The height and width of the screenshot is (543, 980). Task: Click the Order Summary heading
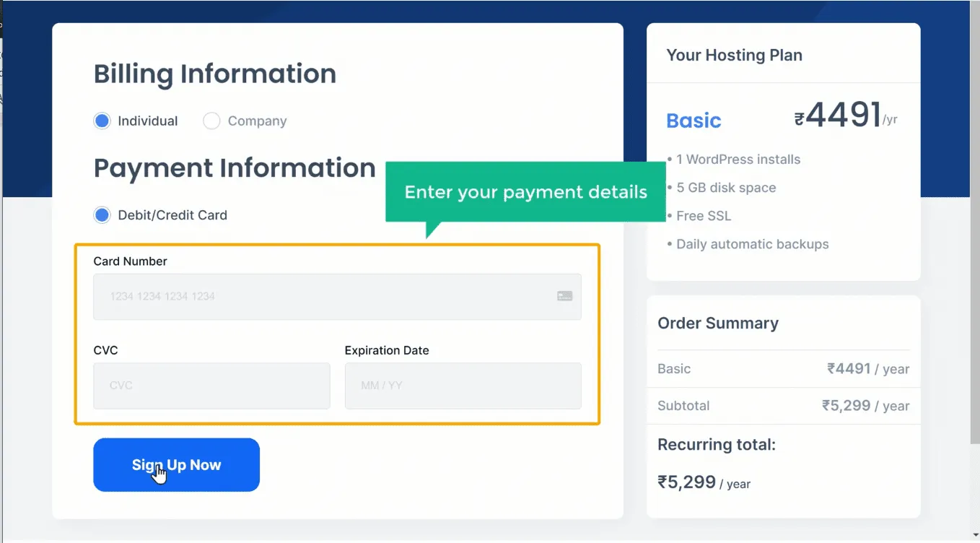point(717,323)
